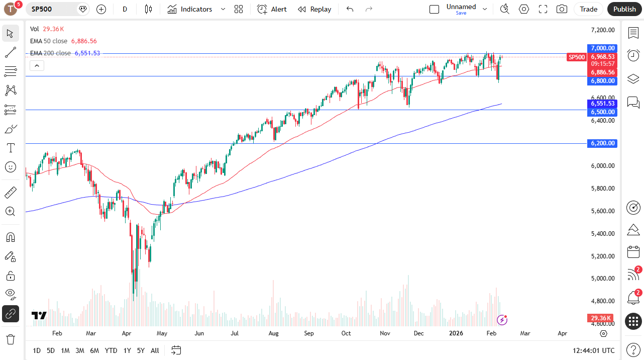This screenshot has width=644, height=360.
Task: Open the emoji and icons tool
Action: pyautogui.click(x=11, y=167)
